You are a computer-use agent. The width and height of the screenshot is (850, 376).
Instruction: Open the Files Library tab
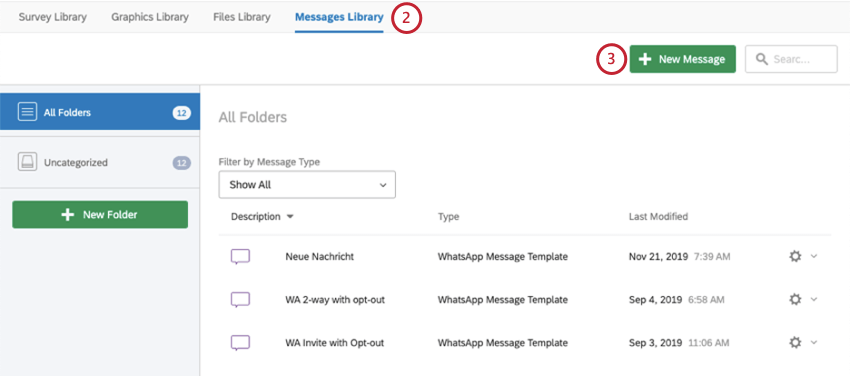point(242,17)
